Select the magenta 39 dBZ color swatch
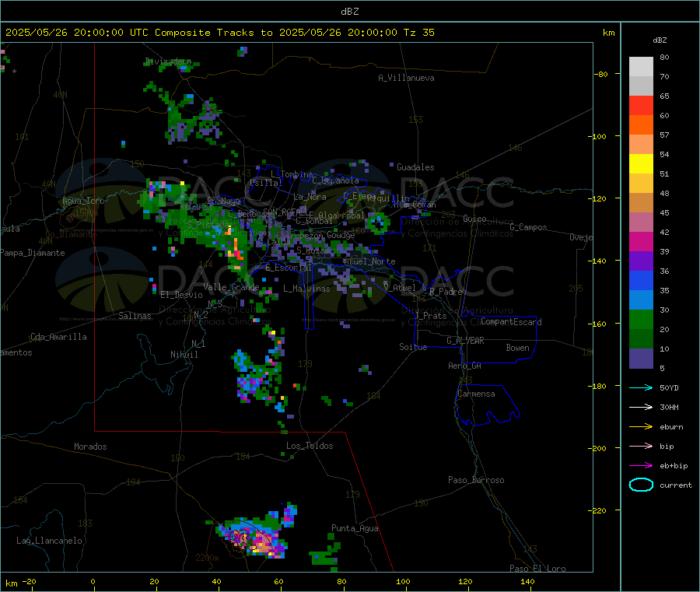The height and width of the screenshot is (592, 700). [641, 241]
